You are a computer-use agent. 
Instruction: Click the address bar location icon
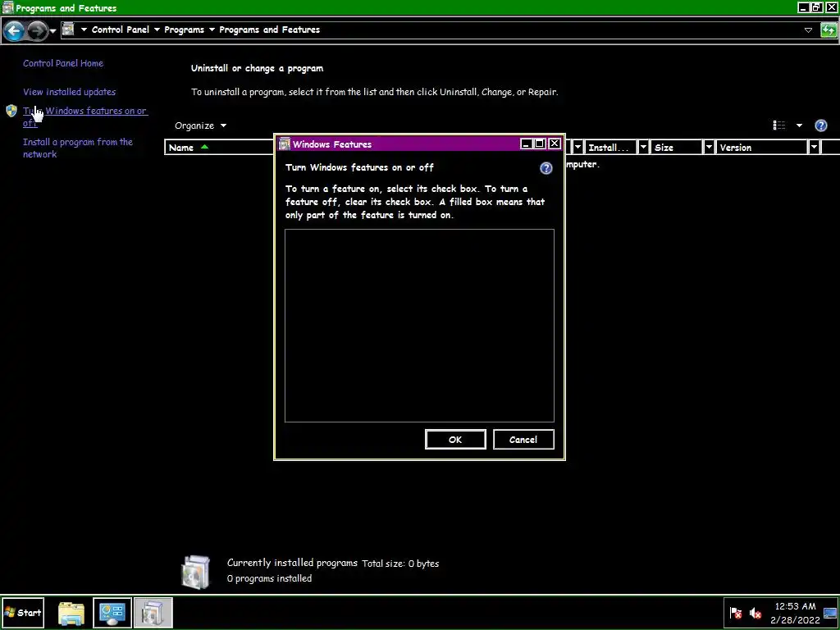pos(67,30)
